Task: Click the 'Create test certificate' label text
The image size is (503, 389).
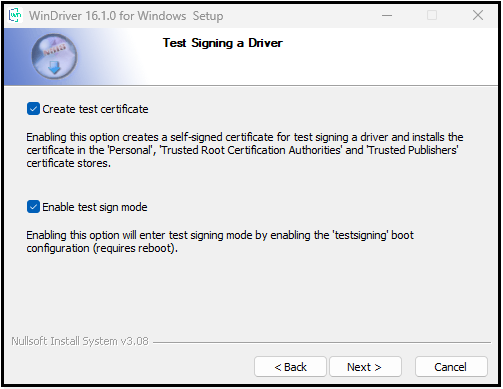Action: 95,109
